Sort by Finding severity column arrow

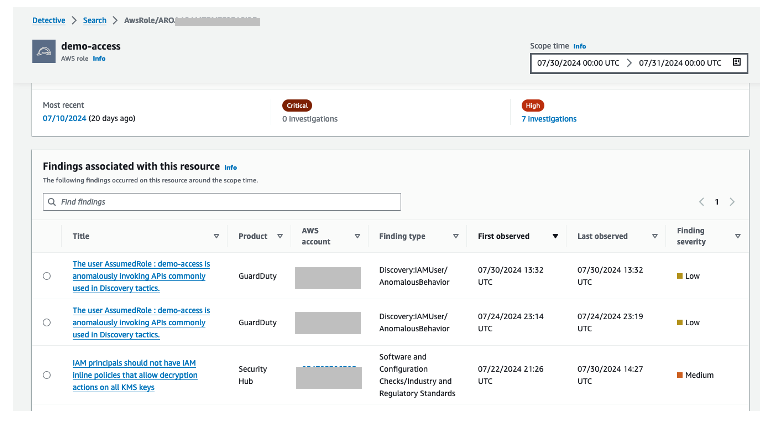pos(738,236)
